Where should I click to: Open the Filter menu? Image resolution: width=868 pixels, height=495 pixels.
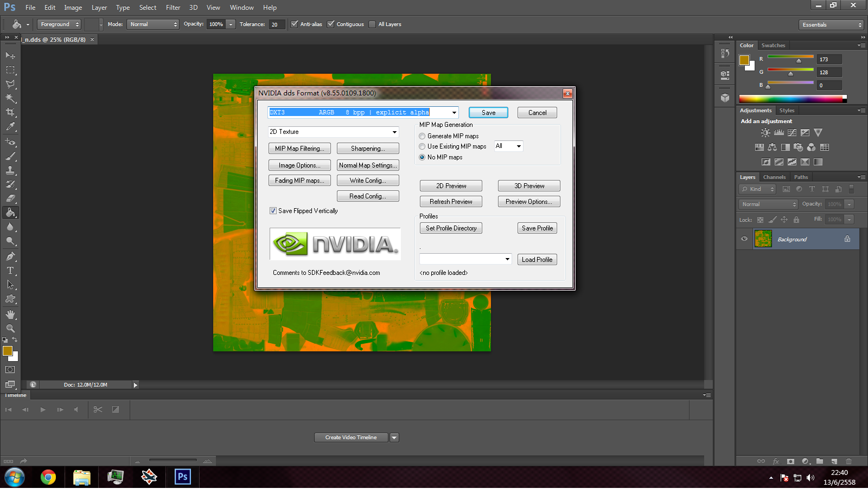pyautogui.click(x=173, y=8)
